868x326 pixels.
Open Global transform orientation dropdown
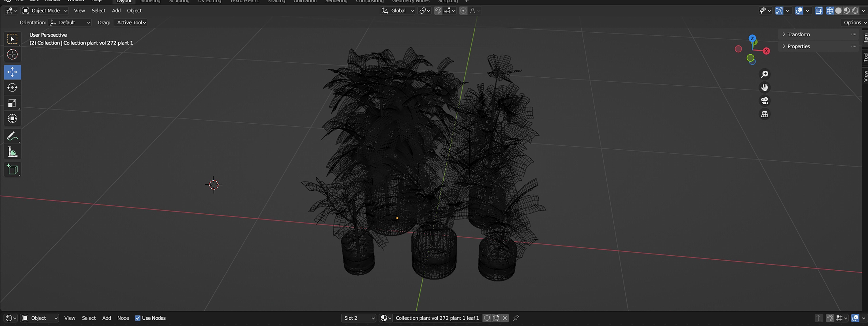point(398,11)
